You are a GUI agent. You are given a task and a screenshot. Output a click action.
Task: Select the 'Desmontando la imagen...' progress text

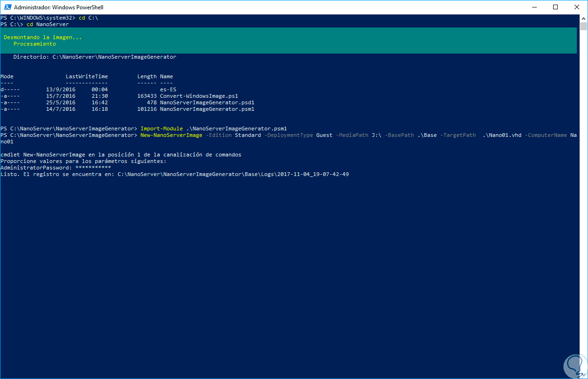(x=42, y=37)
